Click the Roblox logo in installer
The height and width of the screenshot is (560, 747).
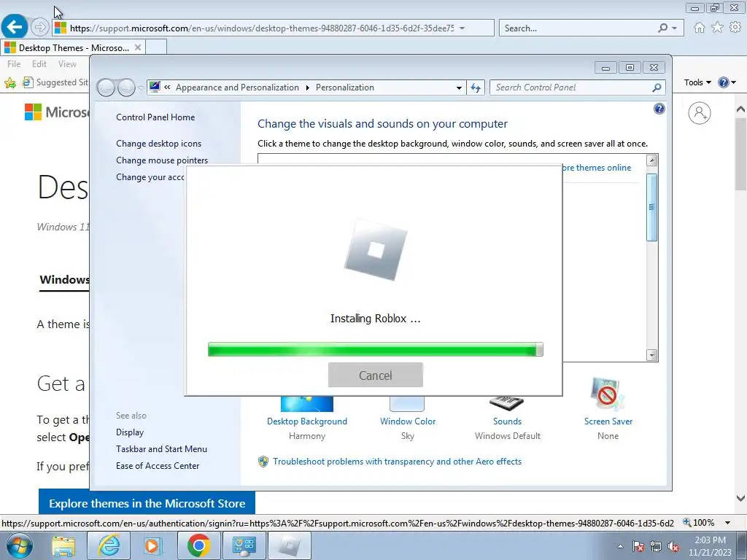376,249
